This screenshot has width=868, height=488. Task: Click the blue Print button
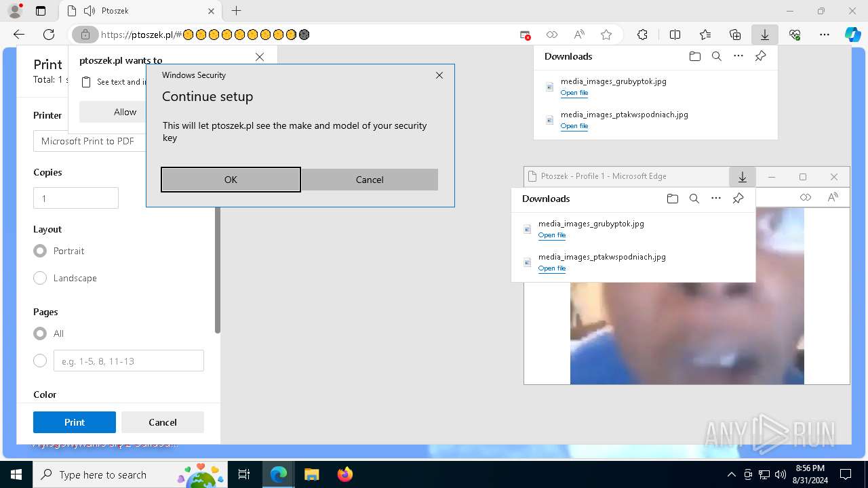75,422
